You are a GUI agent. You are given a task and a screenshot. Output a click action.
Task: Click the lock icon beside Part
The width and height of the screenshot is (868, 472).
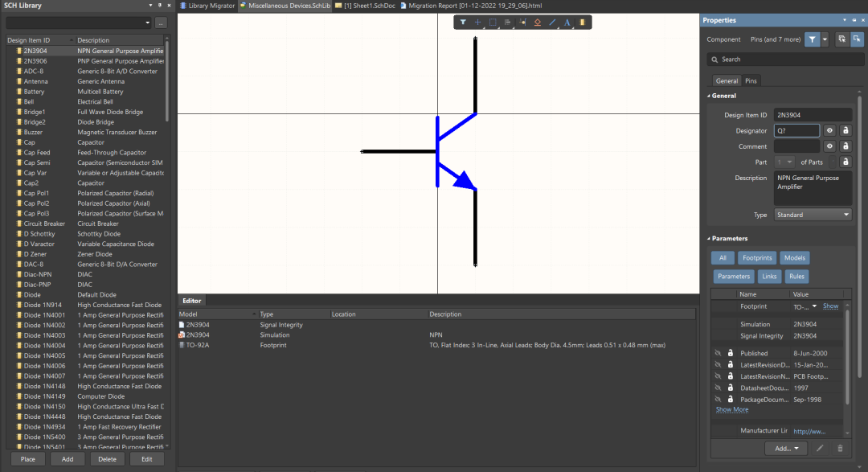tap(845, 162)
